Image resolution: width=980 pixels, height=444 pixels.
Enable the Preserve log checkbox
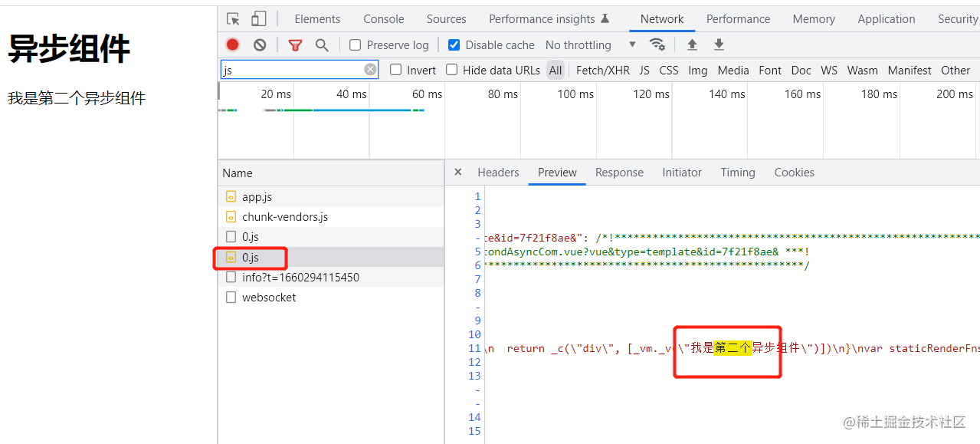[355, 45]
